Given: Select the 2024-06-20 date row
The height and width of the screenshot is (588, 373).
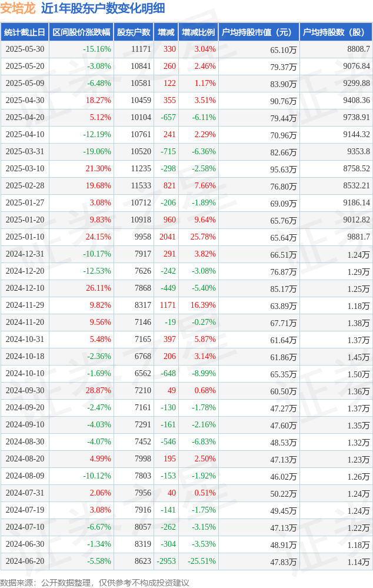Looking at the screenshot, I should point(186,562).
